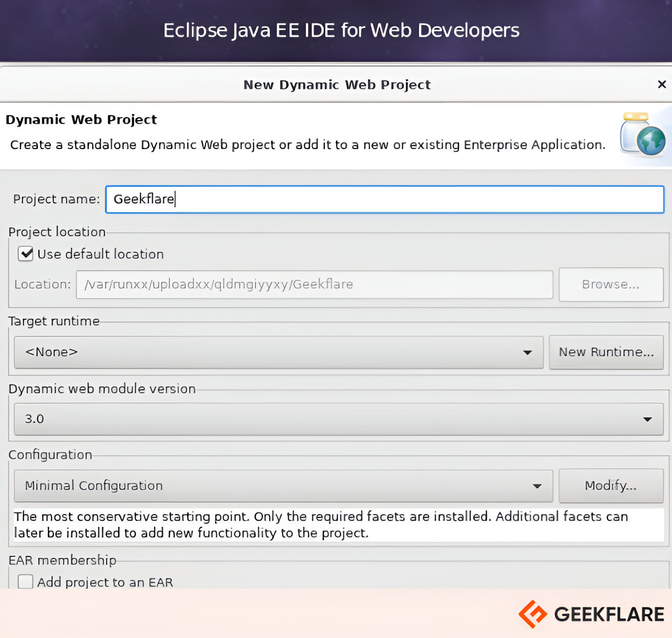This screenshot has height=638, width=672.
Task: Open the Dynamic web module version dropdown
Action: (339, 419)
